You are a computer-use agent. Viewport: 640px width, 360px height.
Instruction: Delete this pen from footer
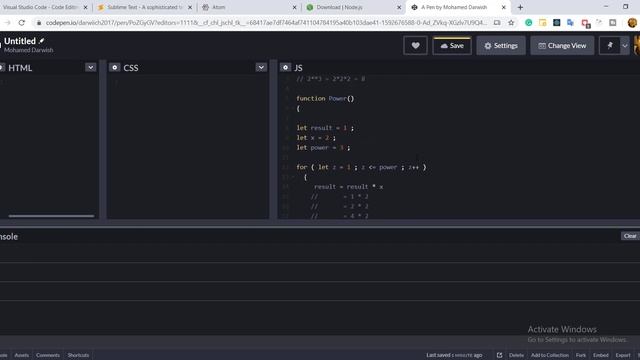(516, 355)
